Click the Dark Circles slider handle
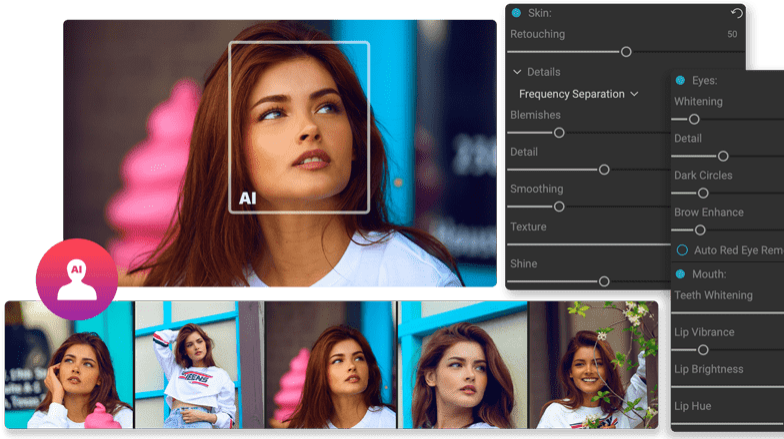 point(703,193)
